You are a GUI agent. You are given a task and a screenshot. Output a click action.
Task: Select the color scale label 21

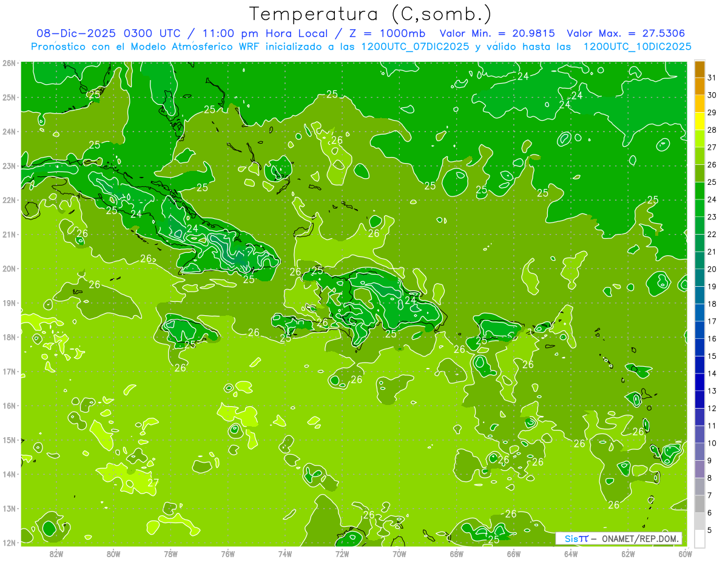712,251
